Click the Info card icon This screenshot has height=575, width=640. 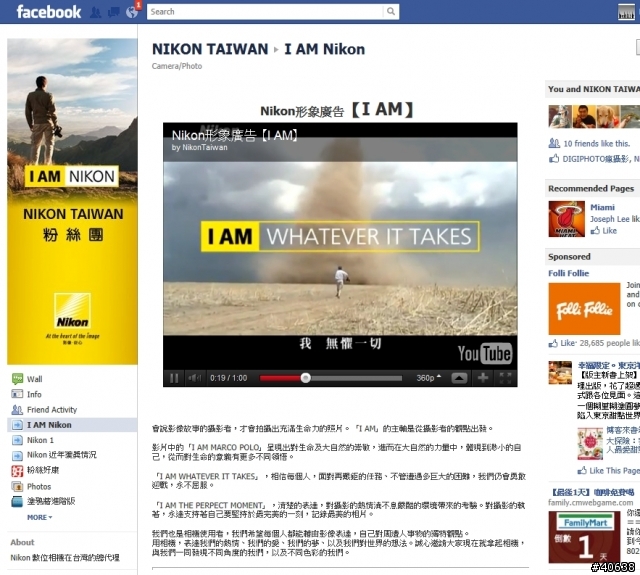point(17,394)
